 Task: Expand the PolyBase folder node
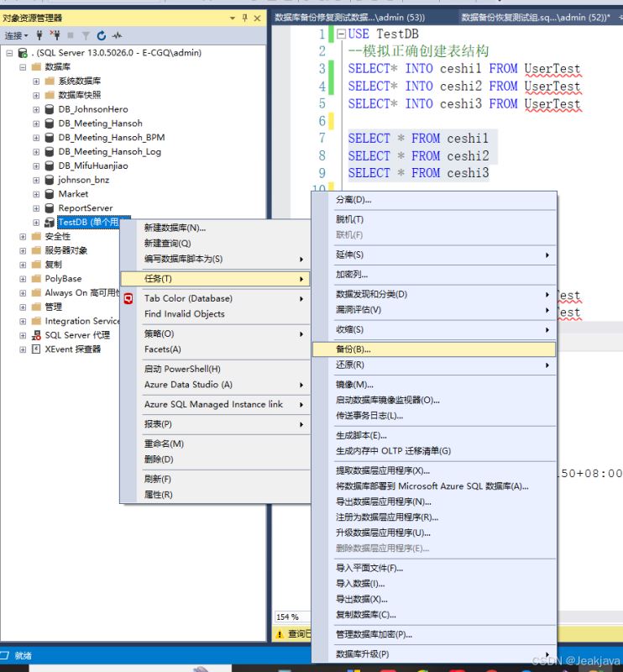23,279
